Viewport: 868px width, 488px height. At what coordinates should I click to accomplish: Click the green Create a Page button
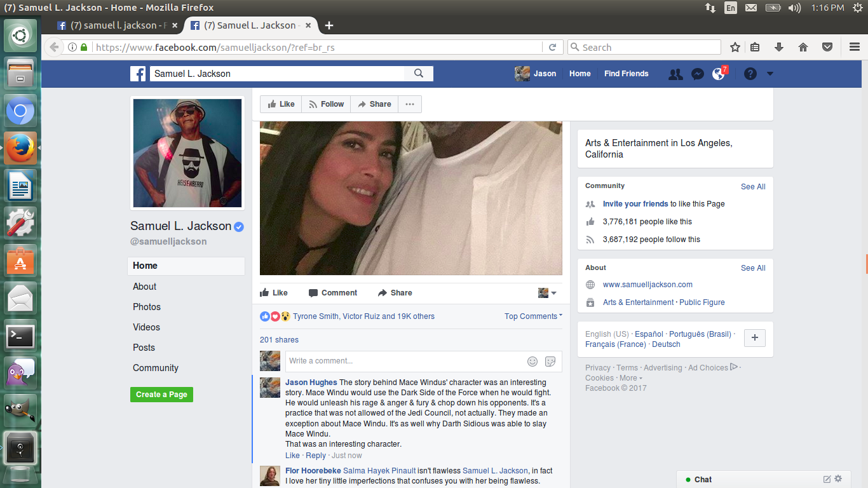click(161, 395)
